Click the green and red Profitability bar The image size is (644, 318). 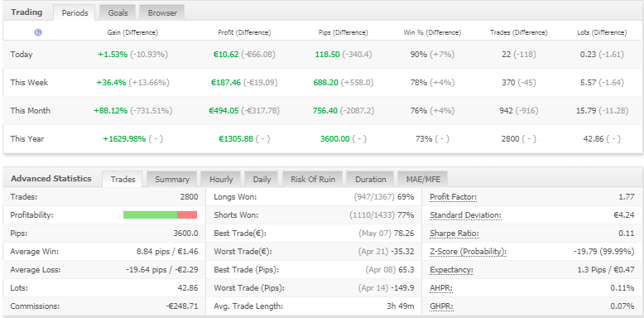(161, 214)
